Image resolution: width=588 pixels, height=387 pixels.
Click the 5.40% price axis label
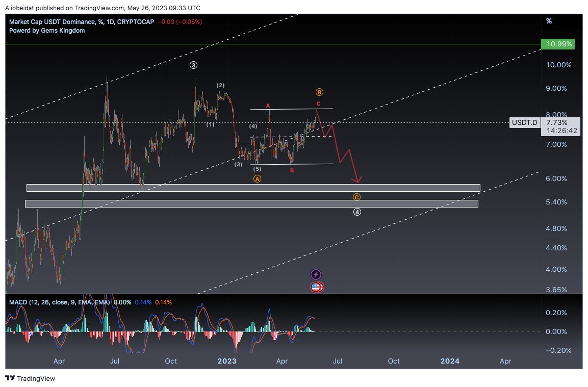[556, 202]
